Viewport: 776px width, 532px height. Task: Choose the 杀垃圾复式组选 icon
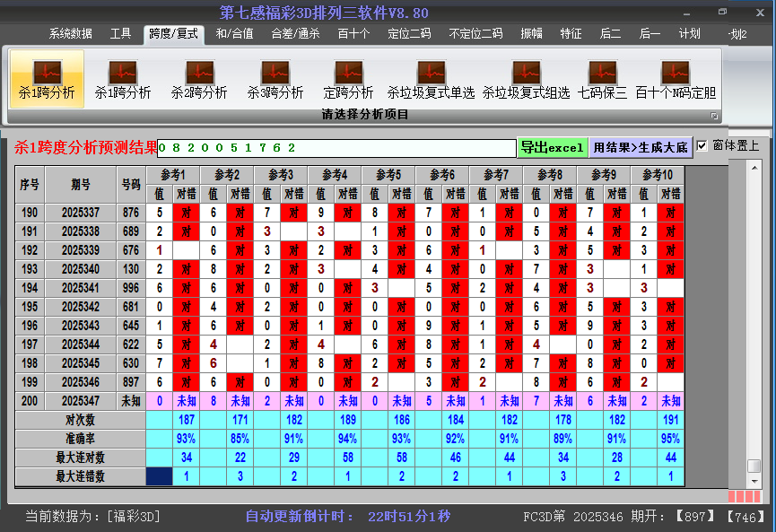point(526,78)
